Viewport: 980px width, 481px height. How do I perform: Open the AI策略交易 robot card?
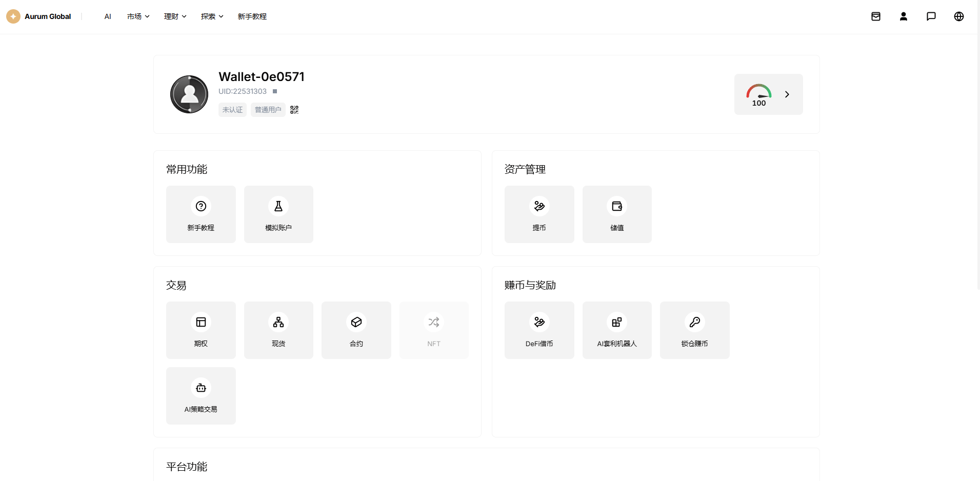point(201,396)
